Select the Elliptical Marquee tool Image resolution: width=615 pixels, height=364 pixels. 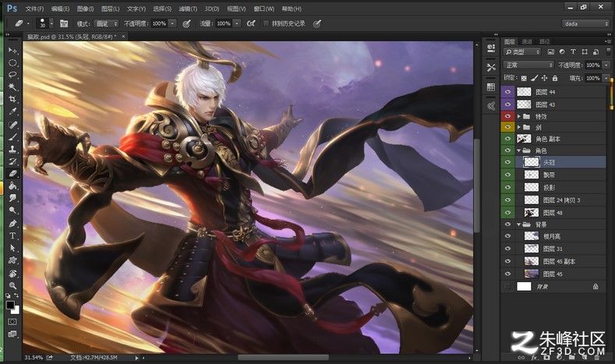(12, 63)
